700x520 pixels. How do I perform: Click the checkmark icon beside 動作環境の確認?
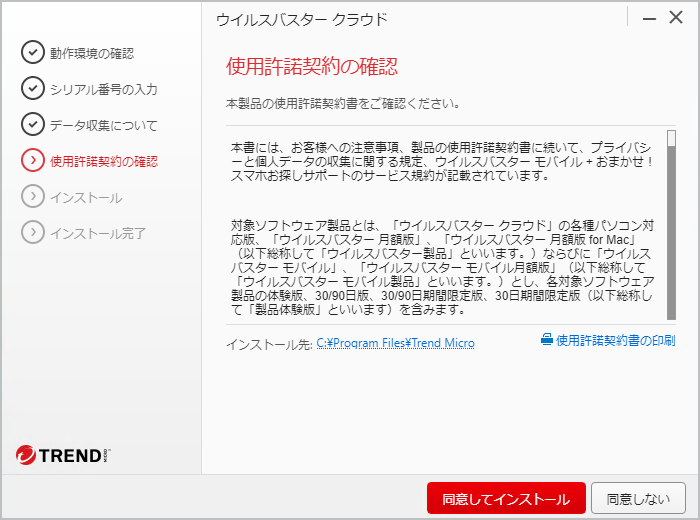(x=33, y=53)
